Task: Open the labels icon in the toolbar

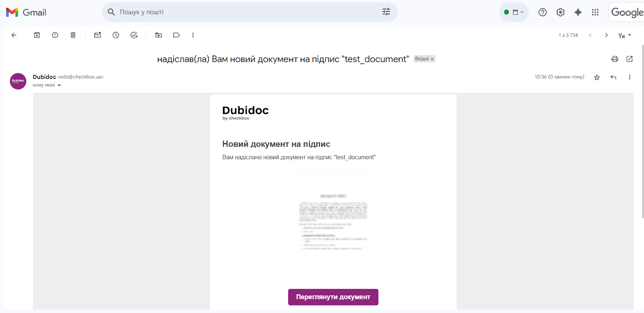Action: click(x=176, y=35)
